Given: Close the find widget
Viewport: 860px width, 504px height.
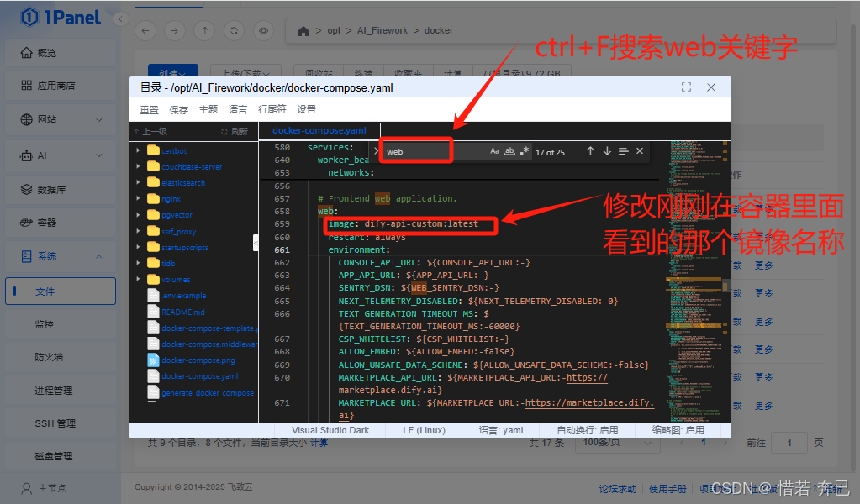Looking at the screenshot, I should coord(640,151).
